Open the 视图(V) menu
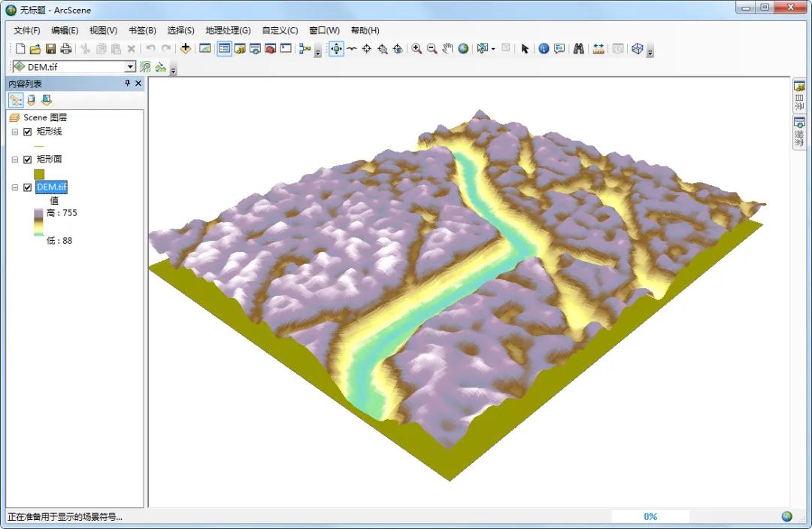 [103, 31]
